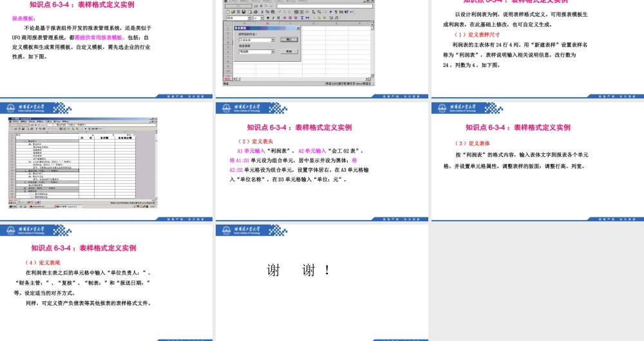Viewport: 644px width, 341px height.
Task: Click the align left icon in the format toolbar
Action: (285, 18)
